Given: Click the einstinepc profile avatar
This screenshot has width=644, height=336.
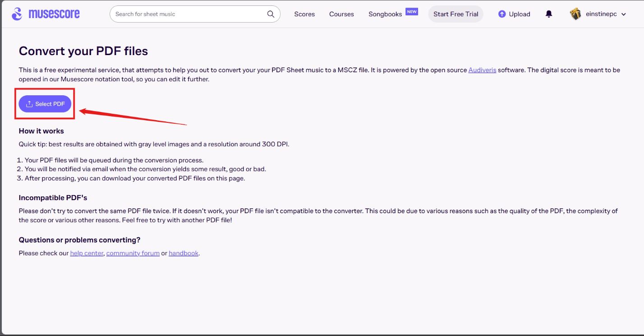Looking at the screenshot, I should point(575,14).
